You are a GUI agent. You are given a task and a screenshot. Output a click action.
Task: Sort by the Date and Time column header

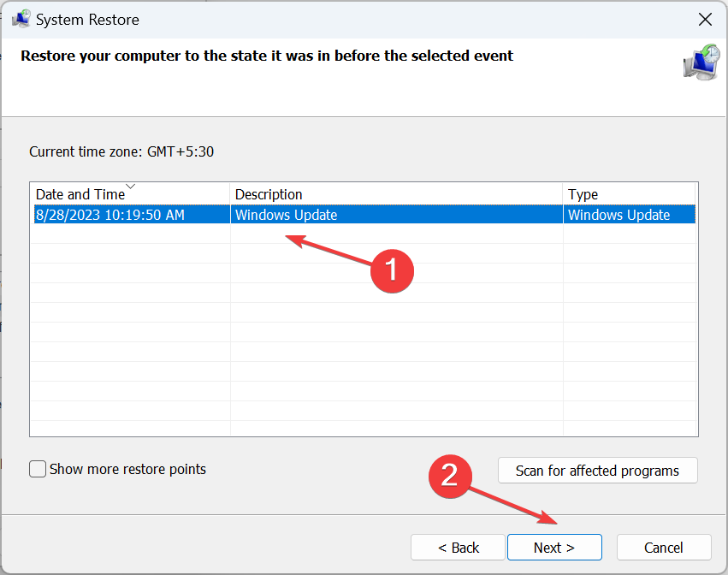(130, 194)
